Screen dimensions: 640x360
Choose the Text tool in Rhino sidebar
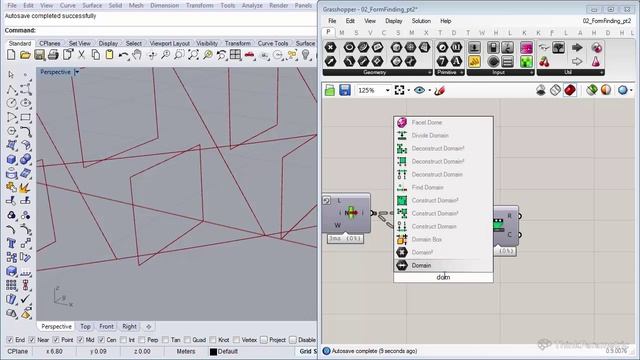tap(11, 243)
